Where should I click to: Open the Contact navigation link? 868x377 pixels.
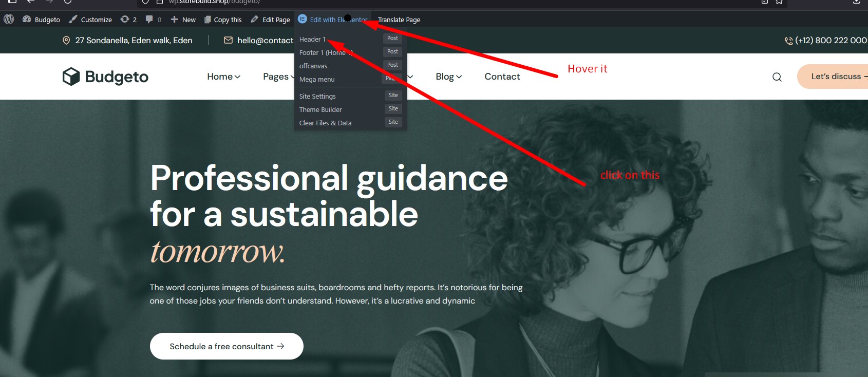[x=502, y=77]
